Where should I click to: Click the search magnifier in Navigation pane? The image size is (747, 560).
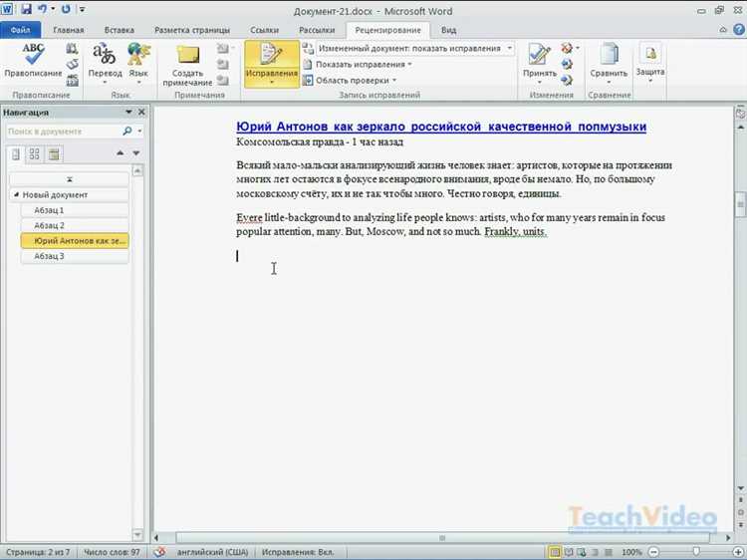(127, 131)
